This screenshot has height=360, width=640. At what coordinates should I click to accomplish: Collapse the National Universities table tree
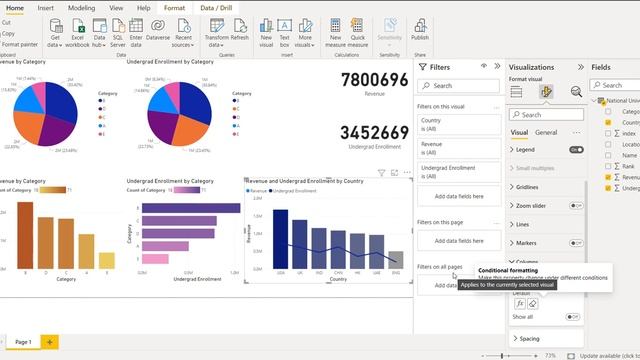[x=594, y=100]
